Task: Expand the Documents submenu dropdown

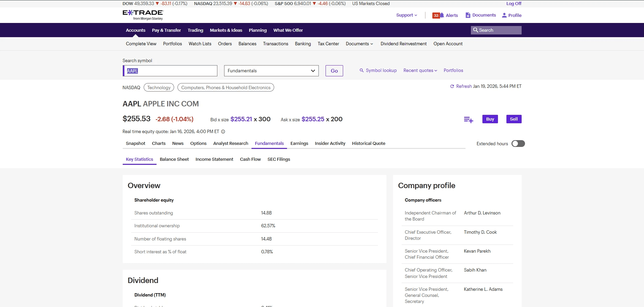Action: click(359, 44)
